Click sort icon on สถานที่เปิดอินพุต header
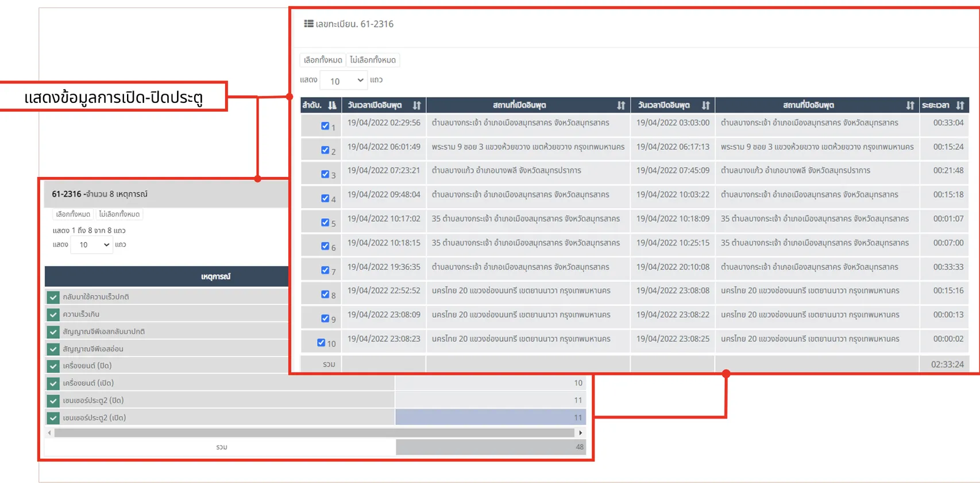The width and height of the screenshot is (980, 483). [x=621, y=105]
